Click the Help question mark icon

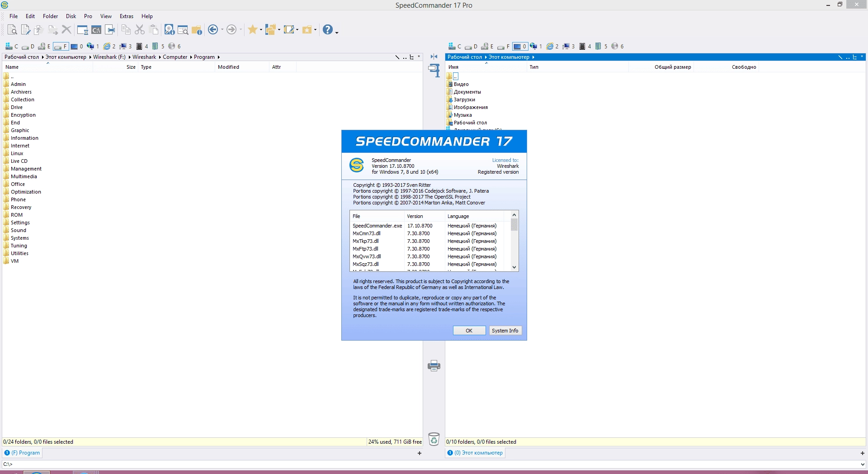click(x=328, y=30)
